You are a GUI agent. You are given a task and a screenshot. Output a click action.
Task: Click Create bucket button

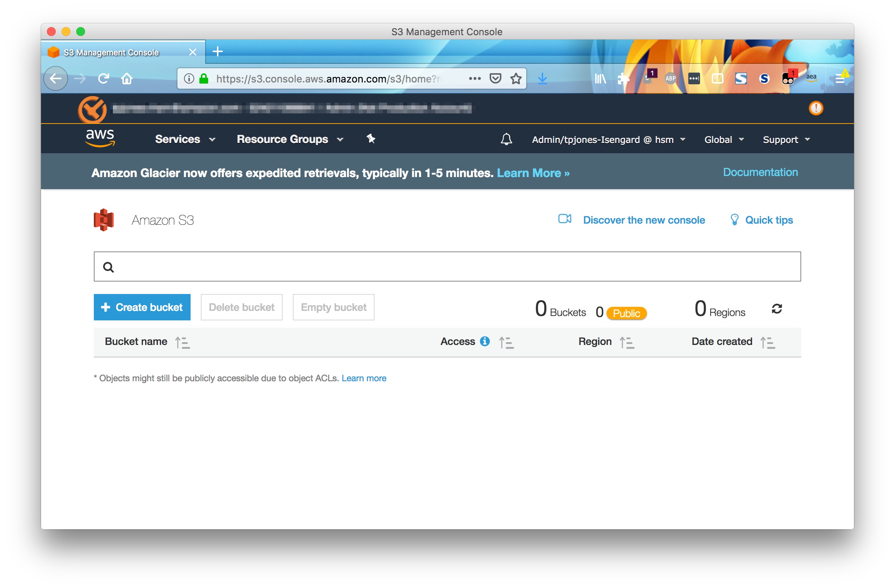click(x=142, y=307)
